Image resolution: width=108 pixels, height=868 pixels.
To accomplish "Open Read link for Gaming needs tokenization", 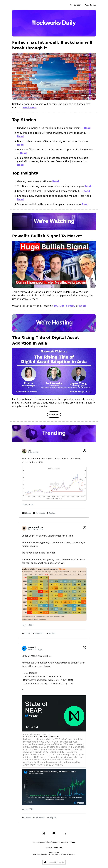I will click(56, 181).
